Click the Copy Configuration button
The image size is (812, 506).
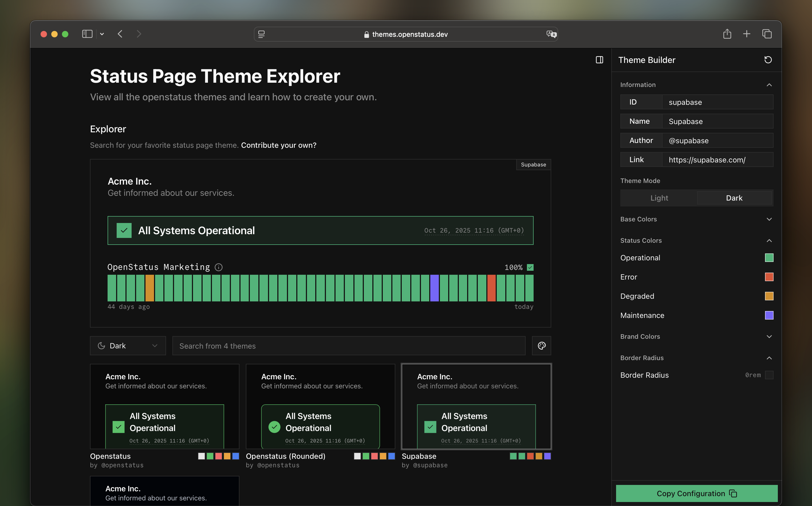(x=696, y=493)
